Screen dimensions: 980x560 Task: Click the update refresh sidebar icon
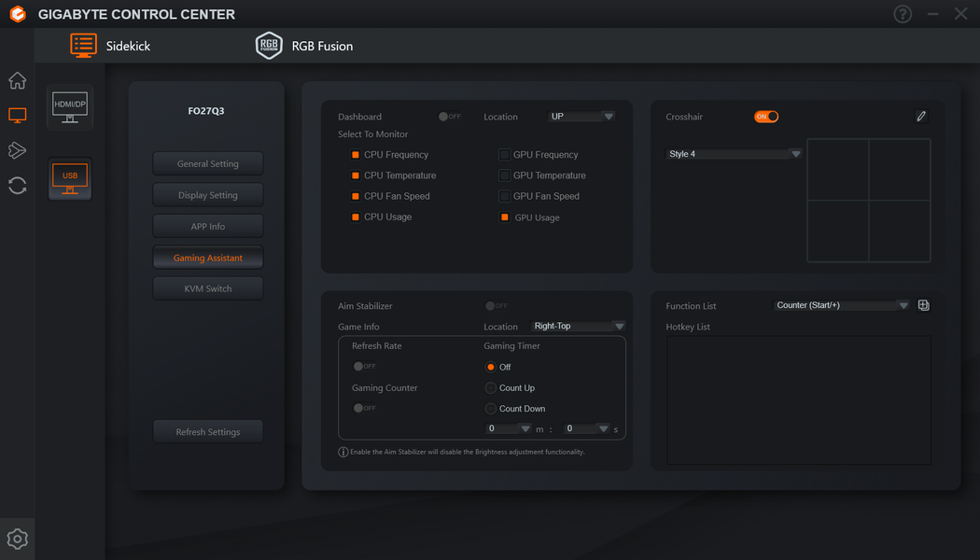(17, 186)
